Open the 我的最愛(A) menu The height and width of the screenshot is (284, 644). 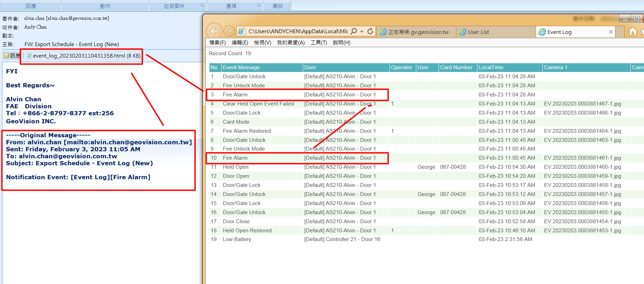(x=291, y=43)
